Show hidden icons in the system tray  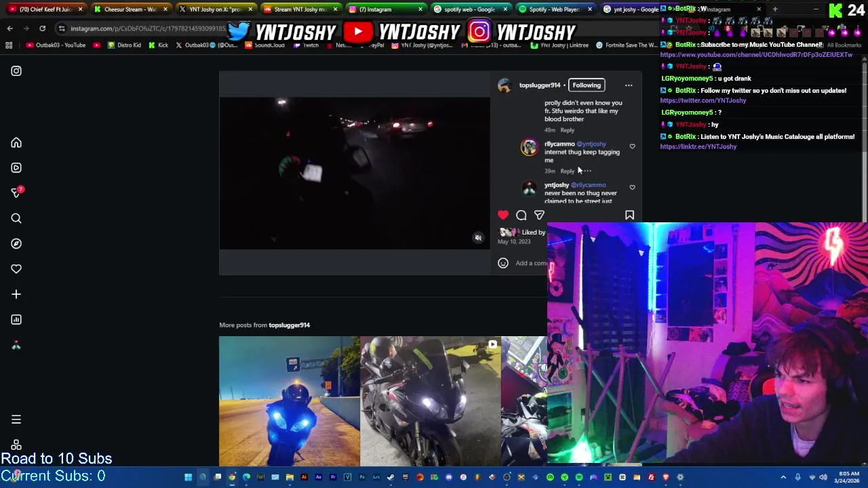(783, 477)
